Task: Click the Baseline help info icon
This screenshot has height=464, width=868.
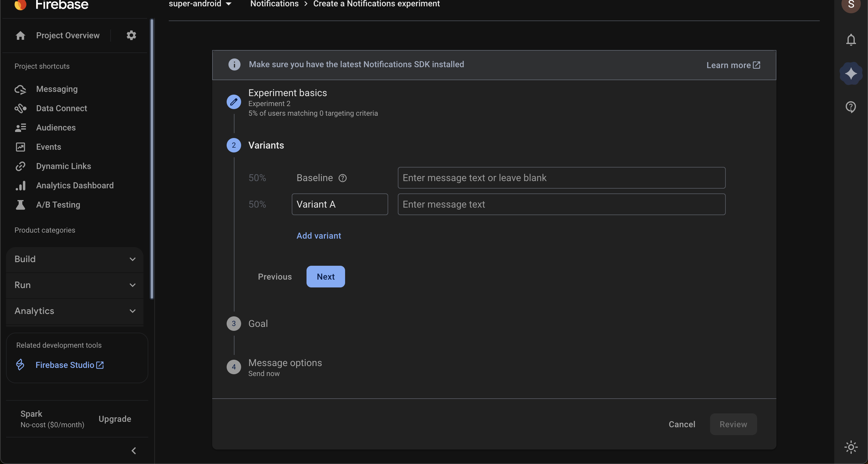Action: (342, 178)
